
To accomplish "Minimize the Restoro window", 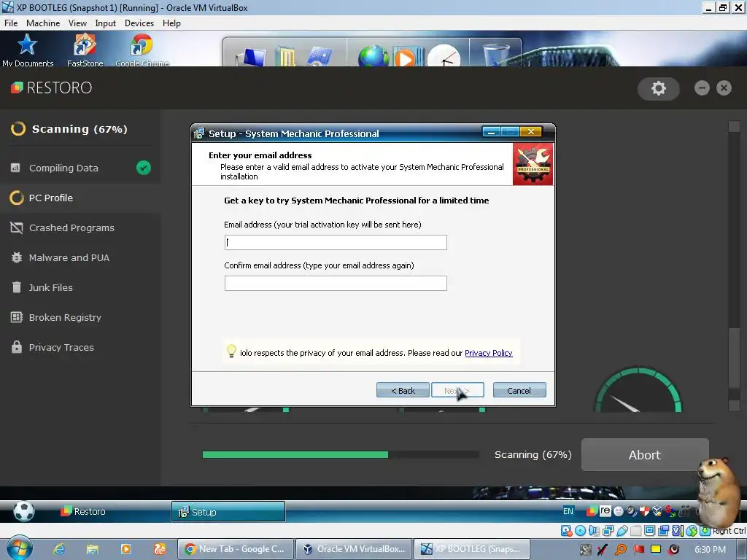I will tap(702, 88).
